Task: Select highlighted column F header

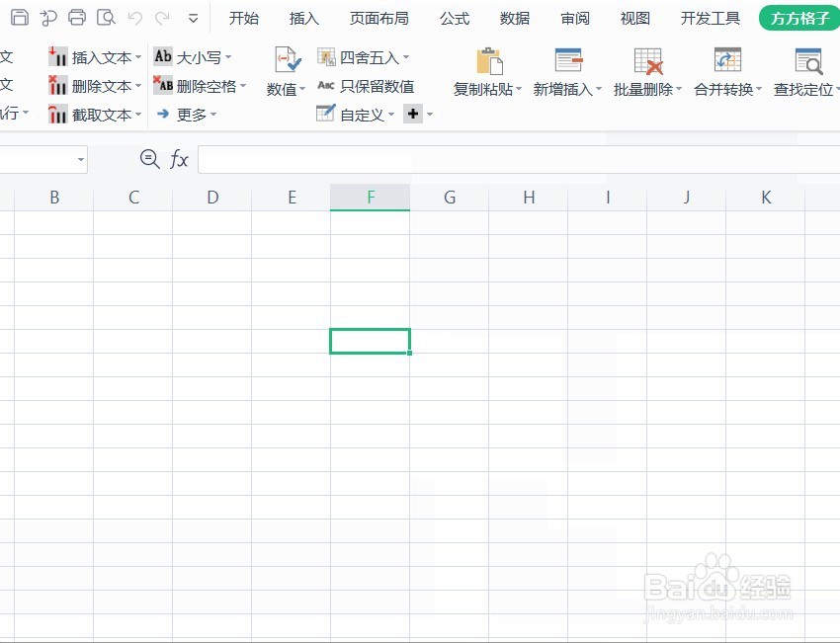Action: 371,198
